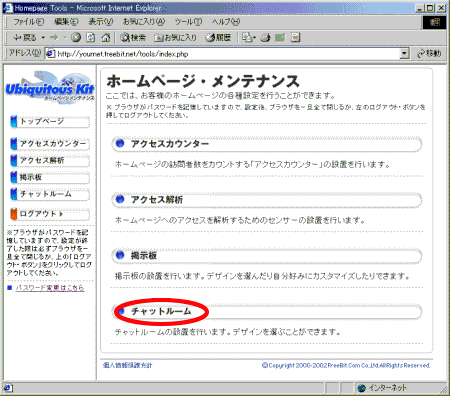The image size is (450, 396).
Task: Open the お気に入り menu in menu bar
Action: (144, 22)
